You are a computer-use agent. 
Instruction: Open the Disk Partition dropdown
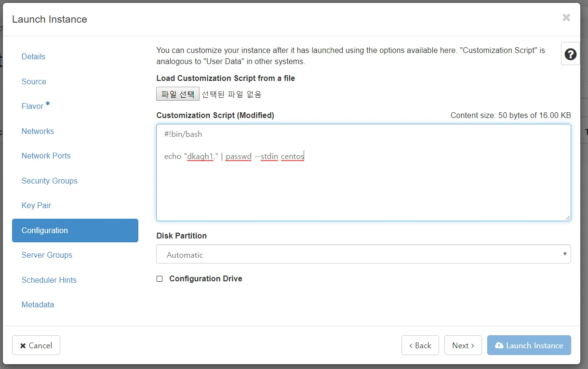click(363, 254)
